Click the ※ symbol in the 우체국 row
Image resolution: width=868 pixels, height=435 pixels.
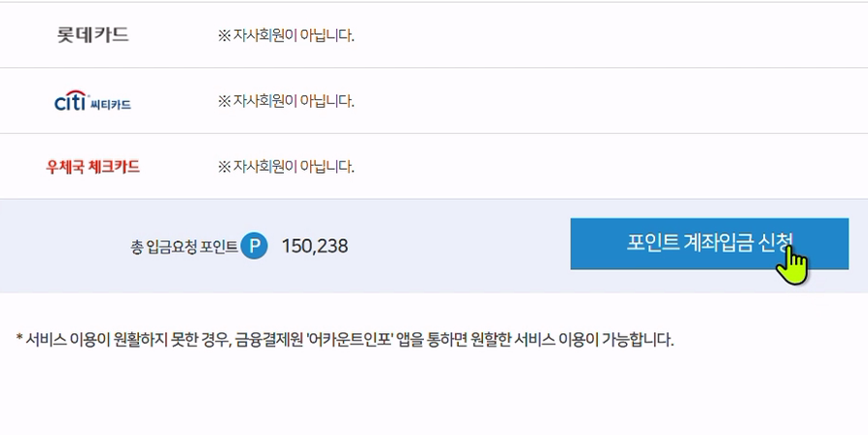(x=224, y=166)
